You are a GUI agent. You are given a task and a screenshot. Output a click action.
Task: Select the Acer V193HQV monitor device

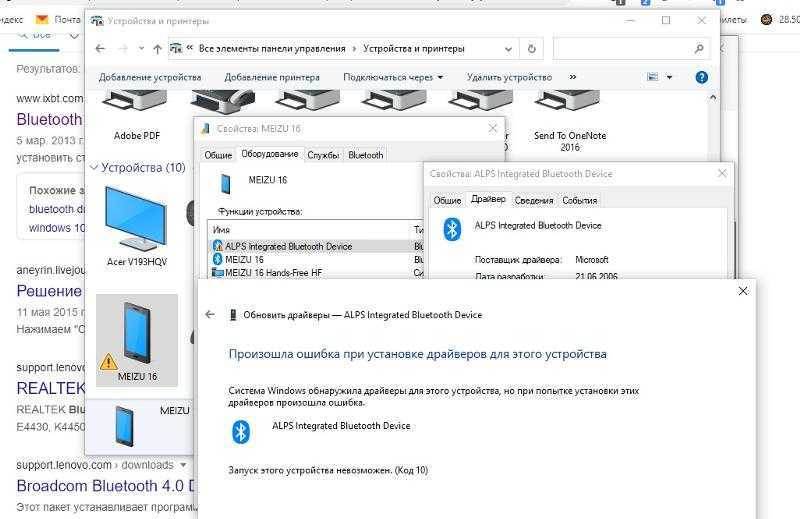136,227
